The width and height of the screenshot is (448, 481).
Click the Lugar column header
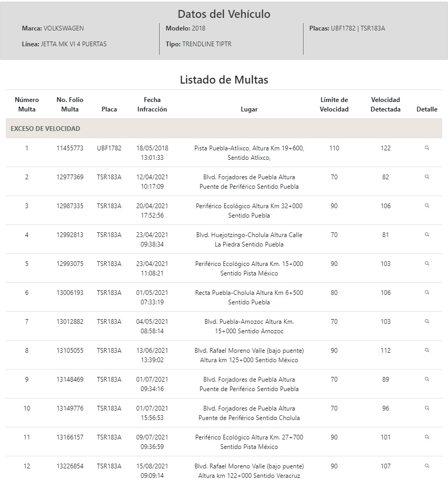point(249,109)
